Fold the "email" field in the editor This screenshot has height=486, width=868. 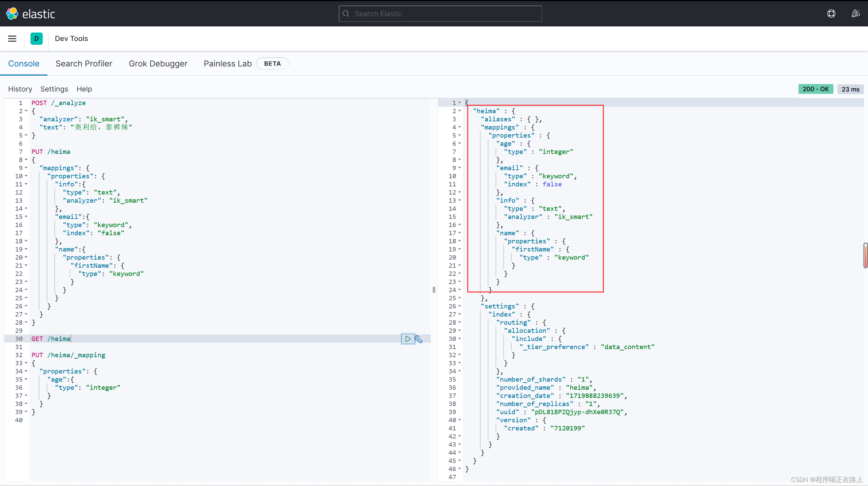point(26,217)
